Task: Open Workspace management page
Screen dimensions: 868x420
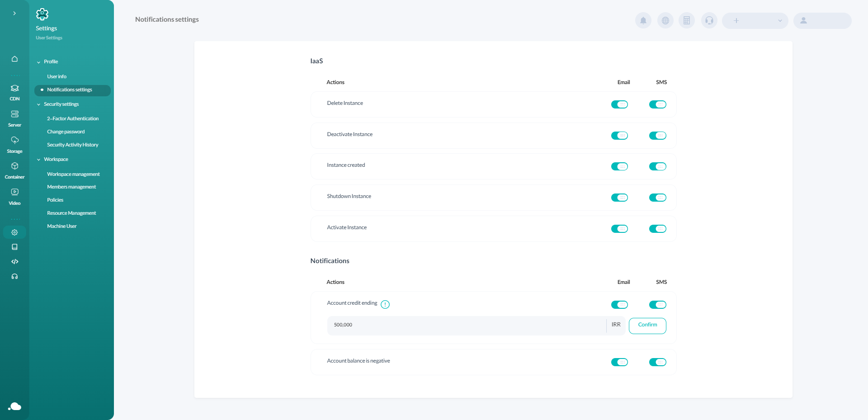Action: pos(73,174)
